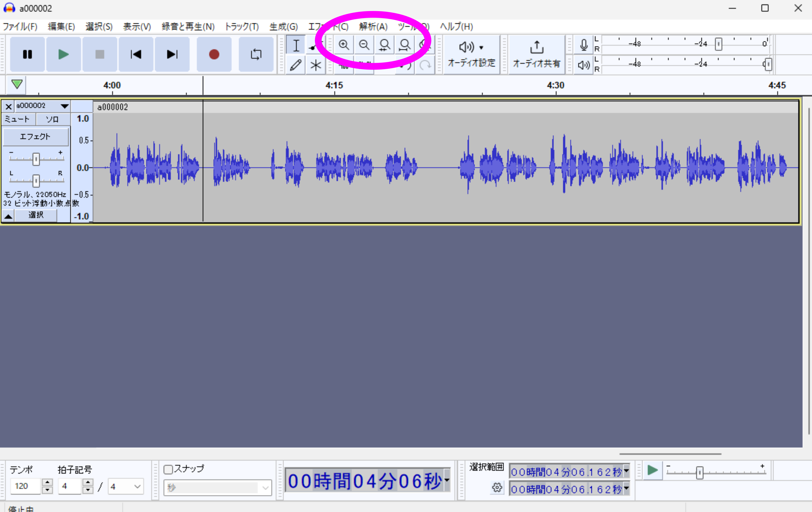Open selection start time format dropdown
The width and height of the screenshot is (812, 512).
(626, 471)
